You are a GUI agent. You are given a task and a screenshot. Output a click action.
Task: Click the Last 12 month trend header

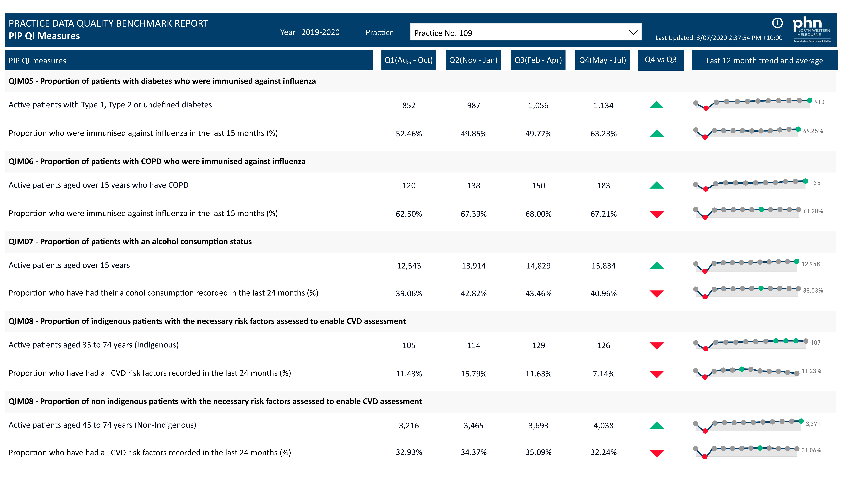[764, 61]
